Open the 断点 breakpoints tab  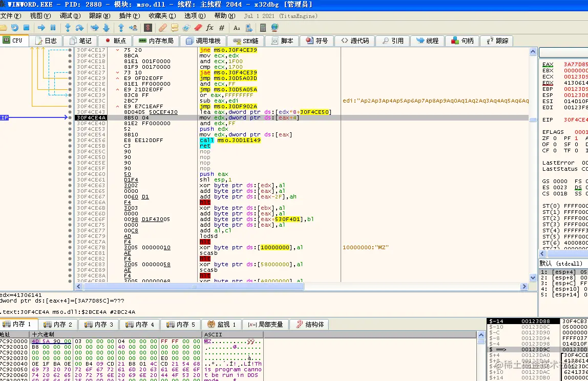point(116,41)
